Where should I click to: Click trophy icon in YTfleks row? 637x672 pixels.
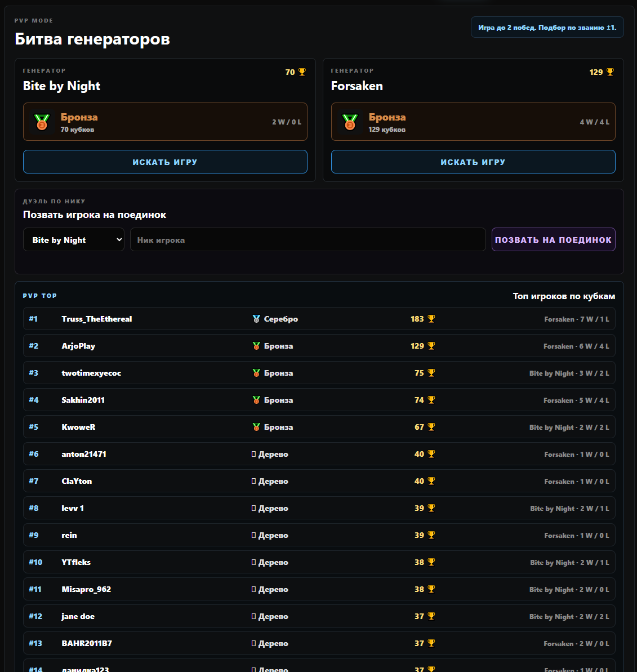431,562
